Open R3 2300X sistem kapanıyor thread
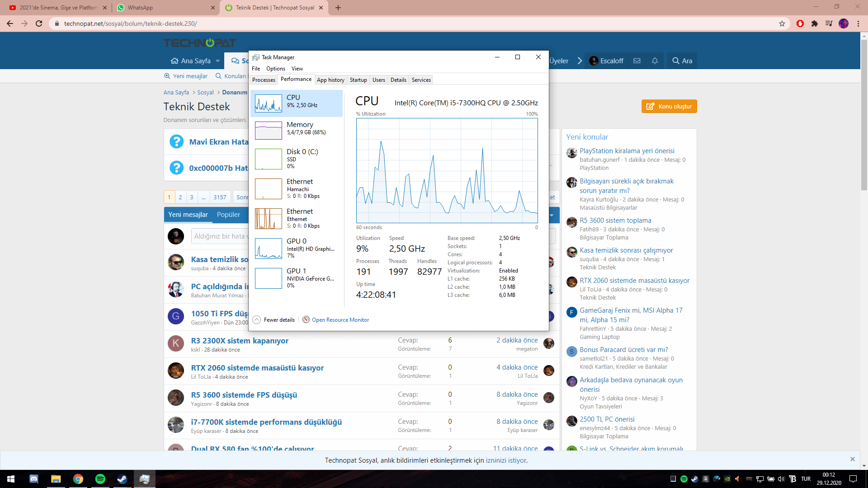Image resolution: width=868 pixels, height=488 pixels. tap(240, 341)
